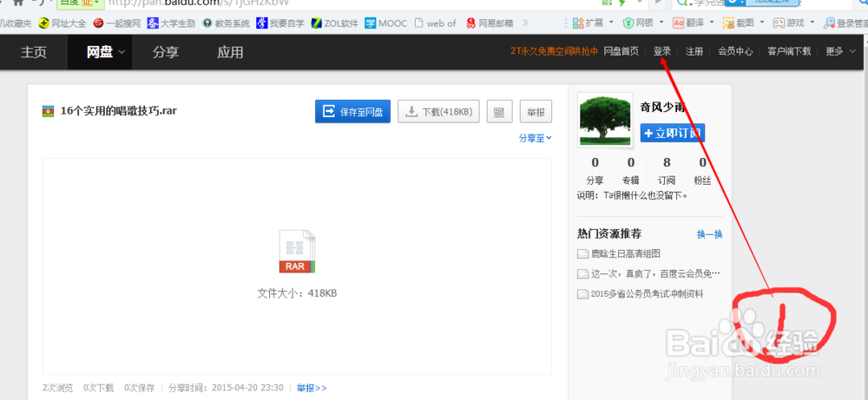The height and width of the screenshot is (400, 868).
Task: Click the 文件大小：418KB text
Action: coord(297,293)
